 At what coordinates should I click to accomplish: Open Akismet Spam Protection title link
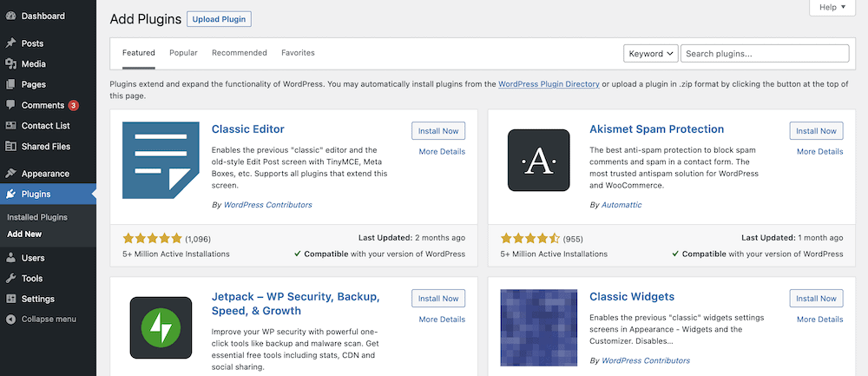click(x=656, y=129)
